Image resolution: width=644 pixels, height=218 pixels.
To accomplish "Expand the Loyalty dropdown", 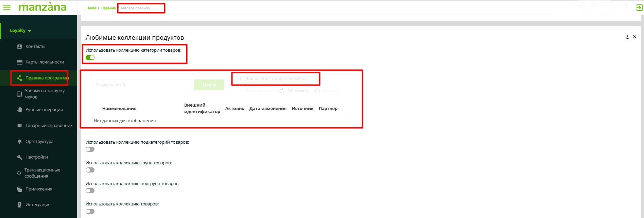I will tap(20, 31).
